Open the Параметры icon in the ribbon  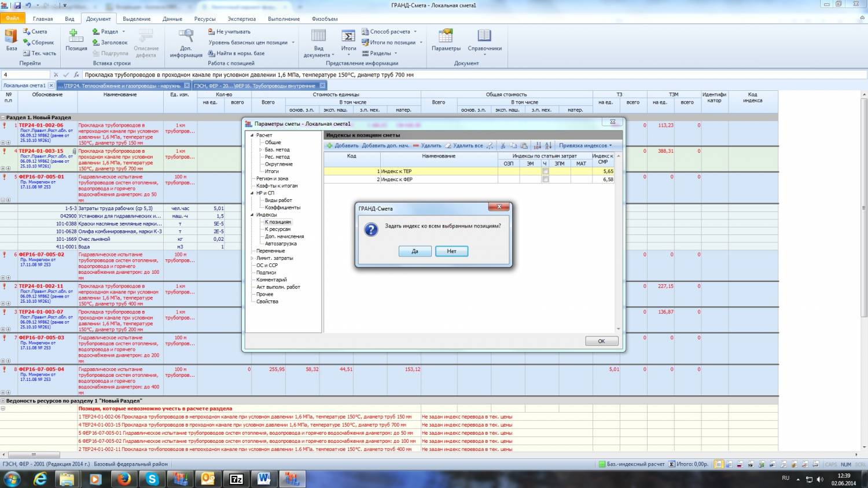coord(446,36)
